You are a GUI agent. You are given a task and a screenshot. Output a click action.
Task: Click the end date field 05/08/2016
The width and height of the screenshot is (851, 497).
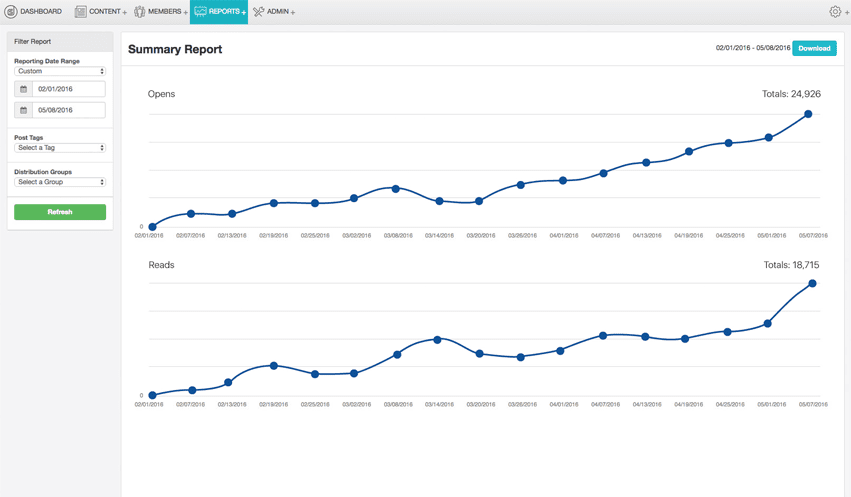(68, 110)
